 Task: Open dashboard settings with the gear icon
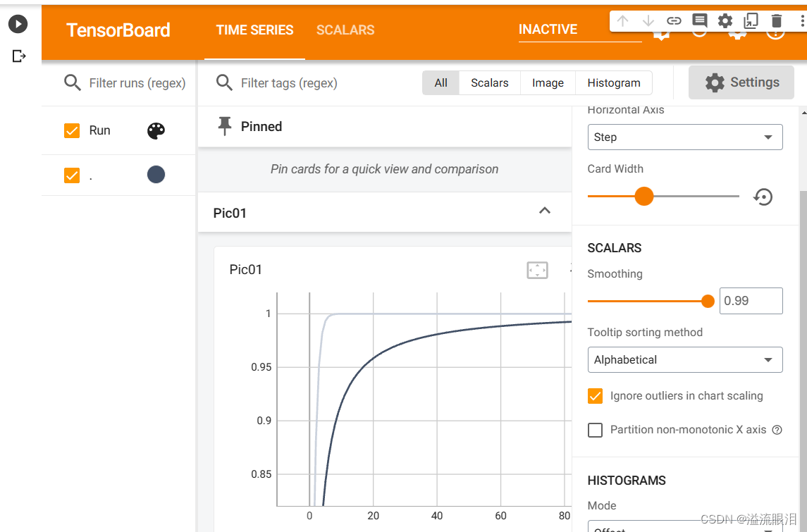coord(725,21)
